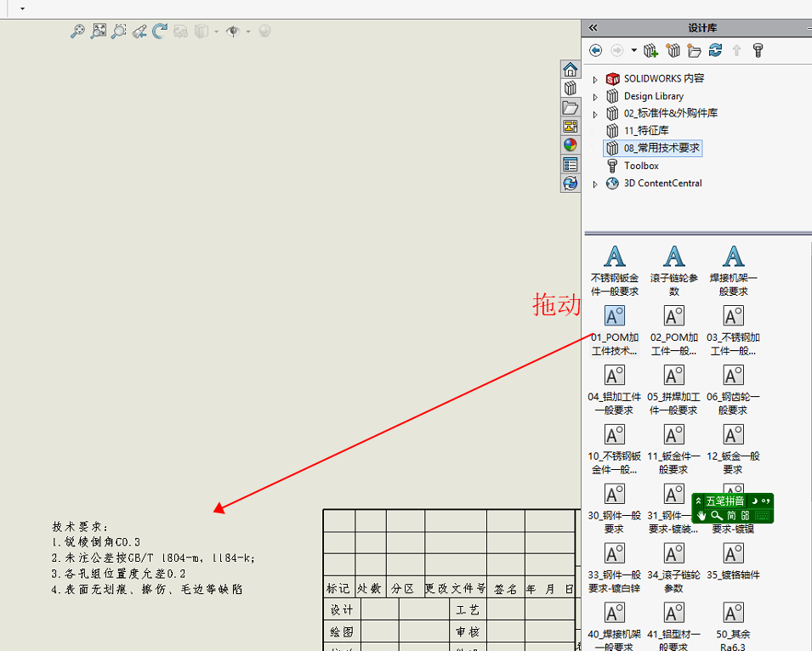Viewport: 812px width, 651px height.
Task: Click the Rotate View icon
Action: click(x=160, y=31)
